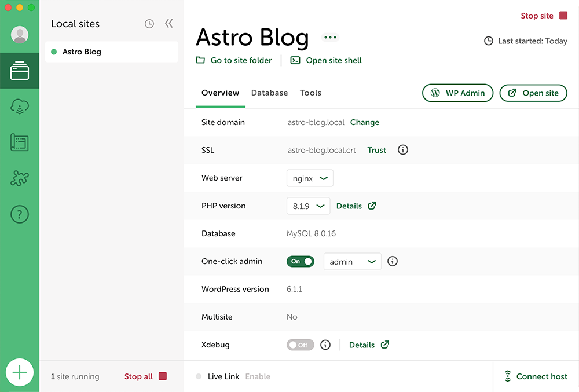View SSL info via the info icon
The image size is (579, 392).
(x=402, y=149)
